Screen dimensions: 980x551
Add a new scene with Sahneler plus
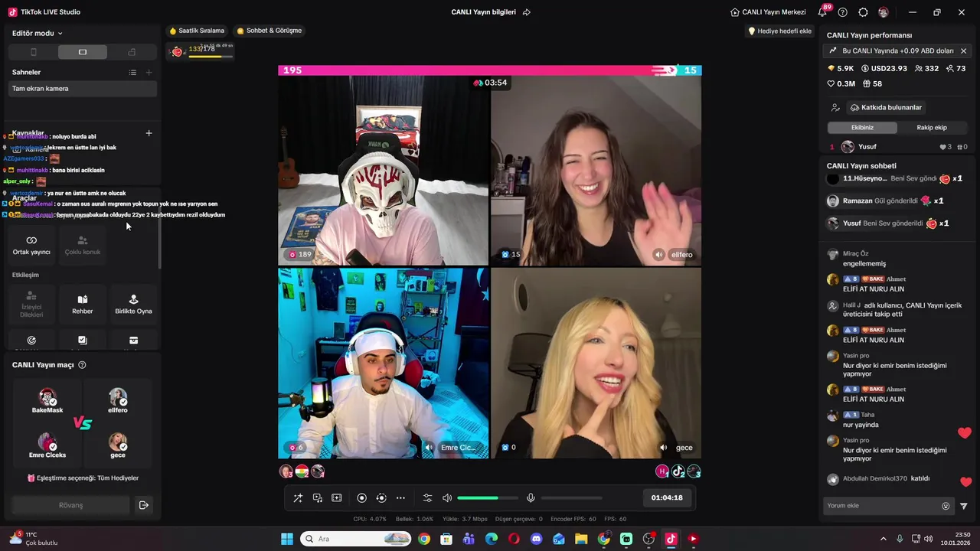[149, 73]
